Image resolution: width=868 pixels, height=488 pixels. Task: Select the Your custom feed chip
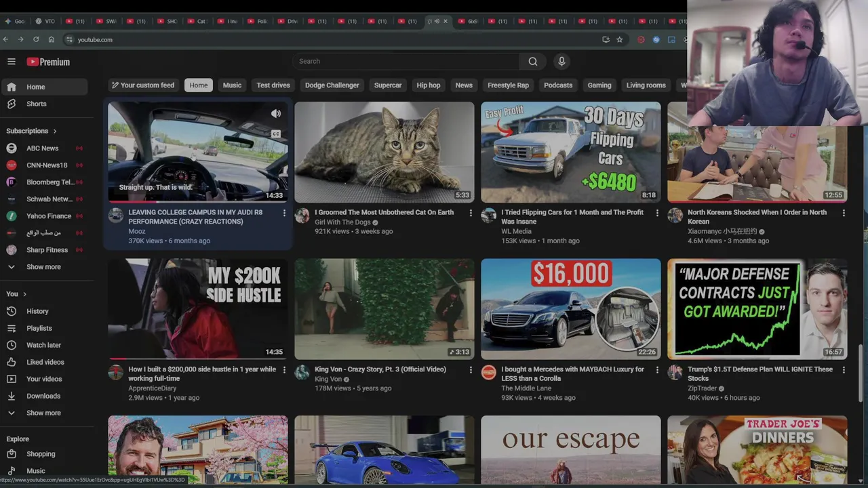click(x=143, y=85)
